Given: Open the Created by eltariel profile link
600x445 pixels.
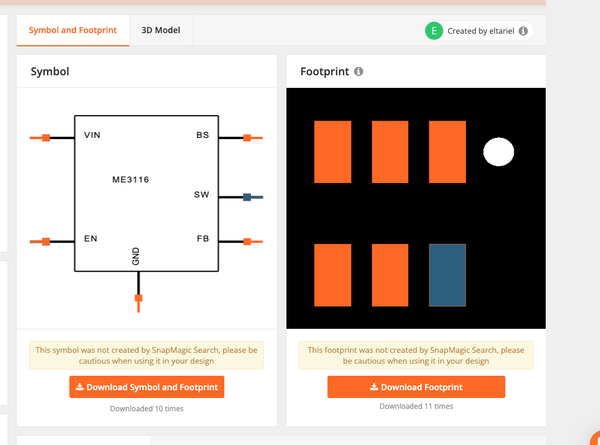Looking at the screenshot, I should click(481, 31).
